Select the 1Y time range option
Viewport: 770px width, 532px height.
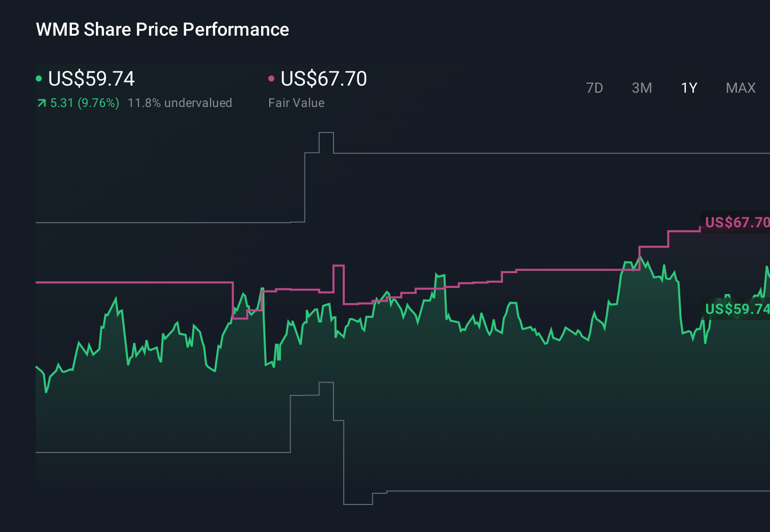[688, 88]
